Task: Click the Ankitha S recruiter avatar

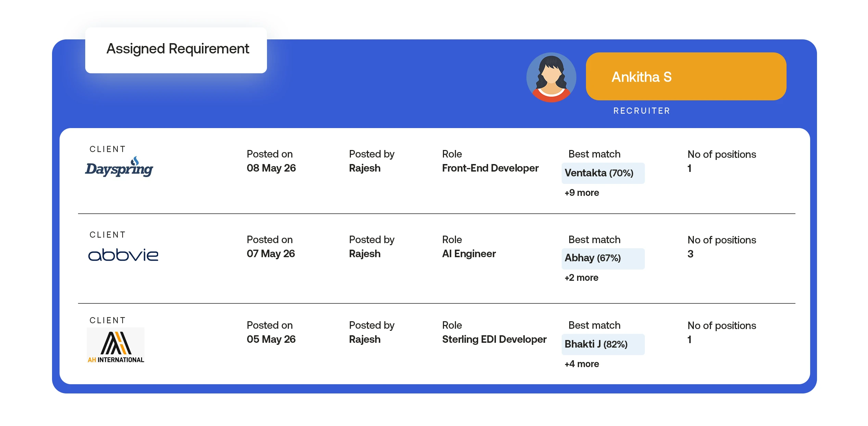Action: click(551, 77)
